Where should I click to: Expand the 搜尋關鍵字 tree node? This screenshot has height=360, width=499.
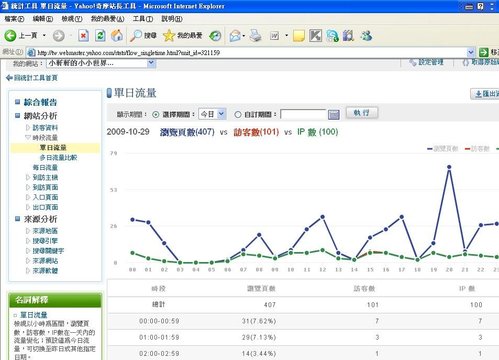[x=28, y=251]
